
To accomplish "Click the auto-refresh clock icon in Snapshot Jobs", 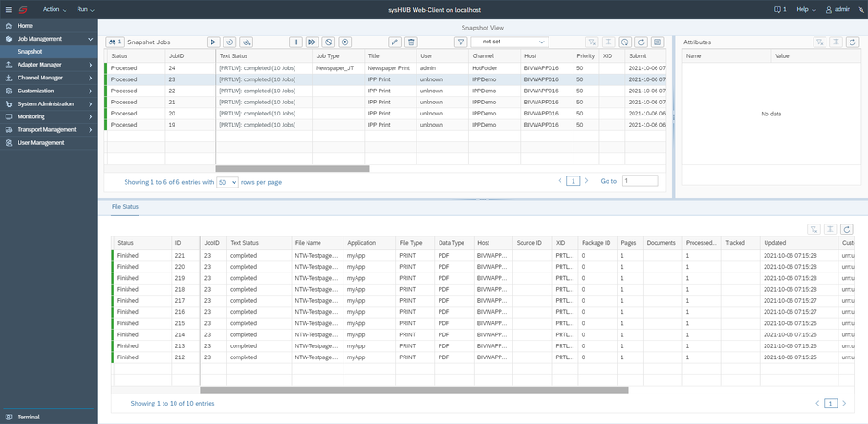I will tap(625, 42).
